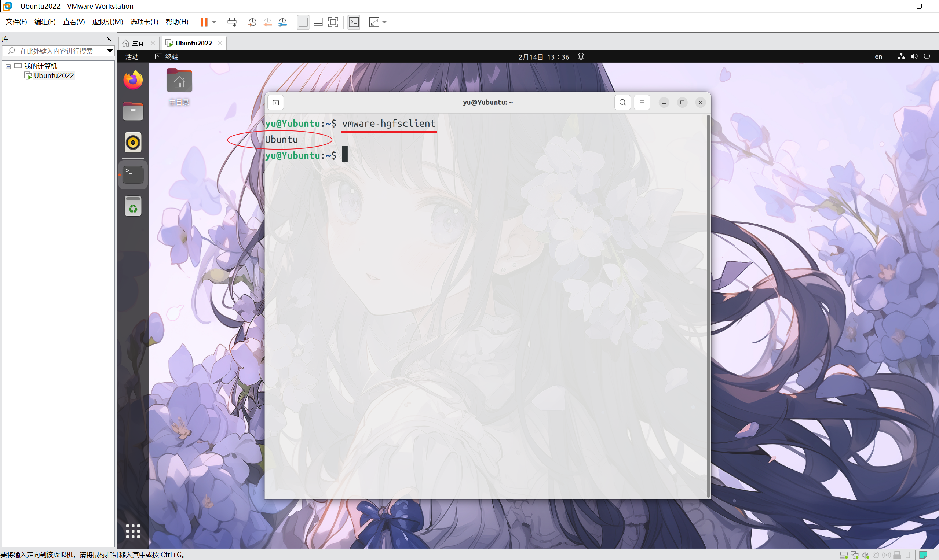This screenshot has height=560, width=939.
Task: Click the library search input field
Action: click(x=56, y=51)
